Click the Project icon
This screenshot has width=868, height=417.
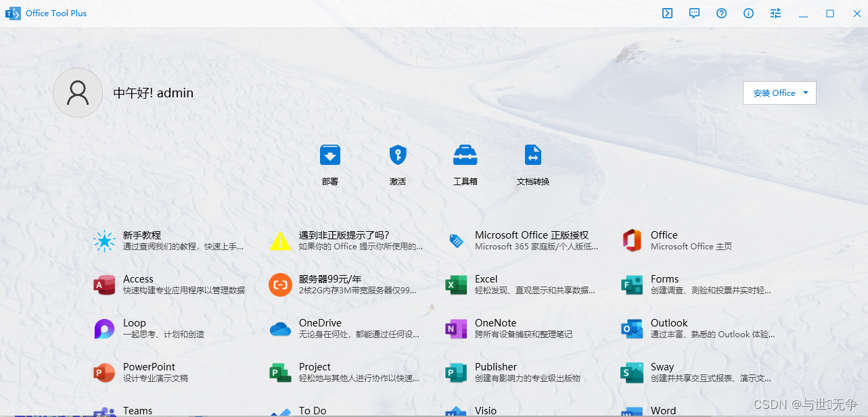[280, 372]
